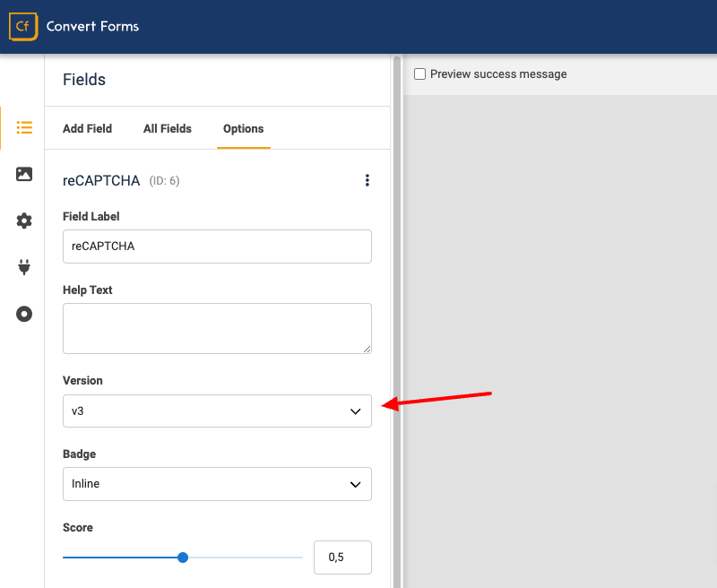Click the Version label
This screenshot has height=588, width=717.
(x=82, y=380)
